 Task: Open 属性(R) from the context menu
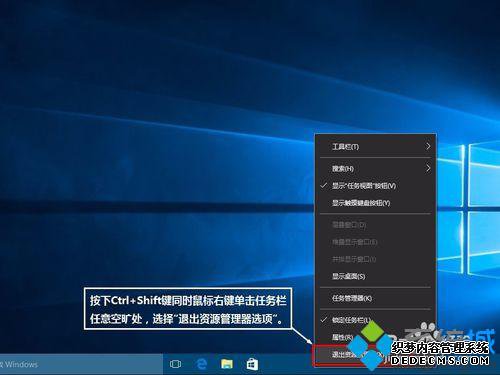[x=375, y=337]
